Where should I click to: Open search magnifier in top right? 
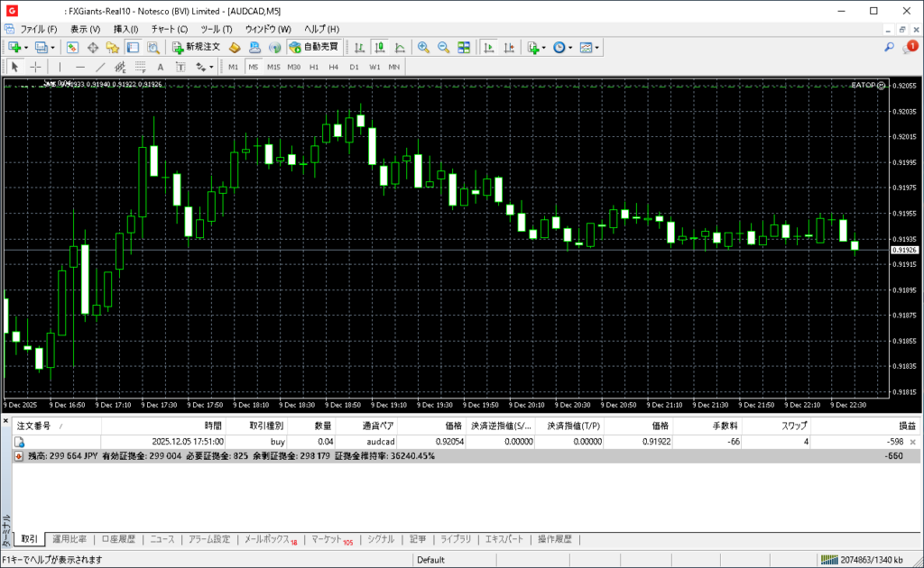(x=889, y=47)
